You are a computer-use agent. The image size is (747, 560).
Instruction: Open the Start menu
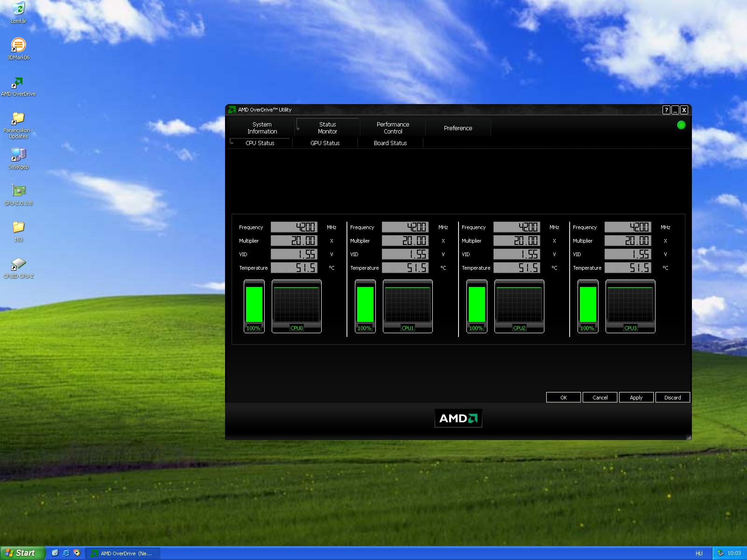point(22,553)
